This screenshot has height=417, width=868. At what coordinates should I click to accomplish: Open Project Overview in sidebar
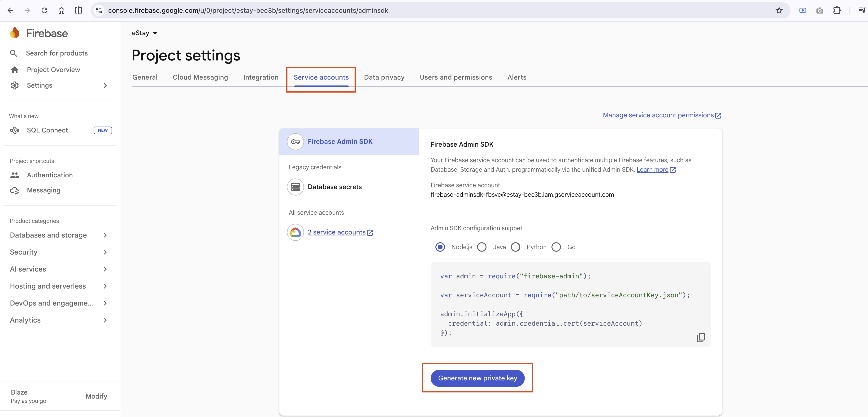point(53,70)
